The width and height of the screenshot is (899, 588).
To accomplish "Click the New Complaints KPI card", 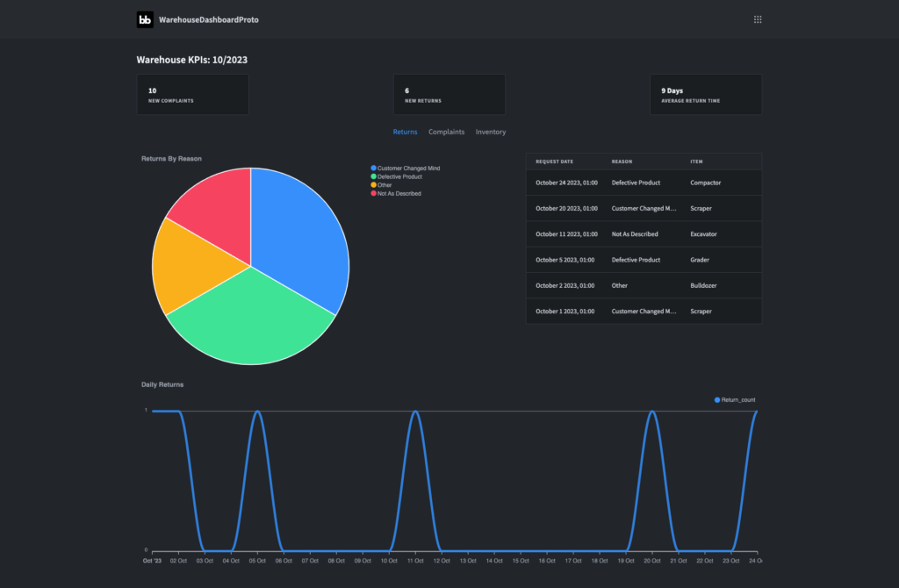I will [x=192, y=95].
